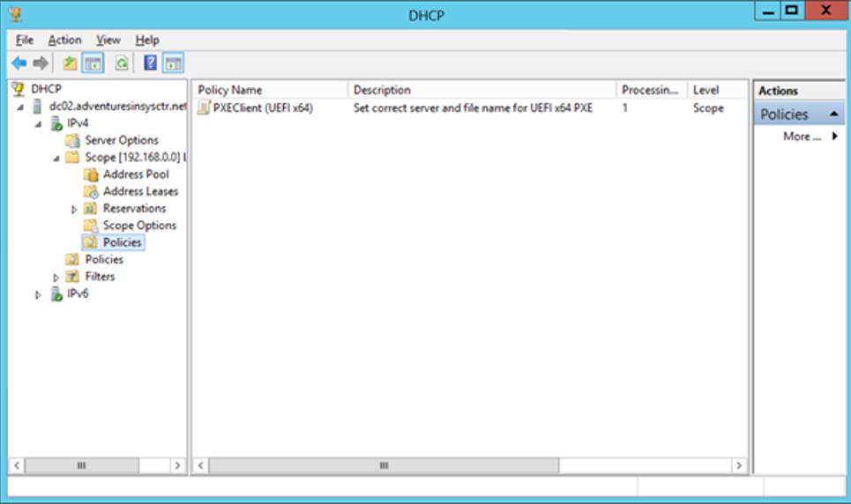Viewport: 851px width, 504px height.
Task: Click the details pane horizontal scrollbar thumb
Action: [384, 465]
